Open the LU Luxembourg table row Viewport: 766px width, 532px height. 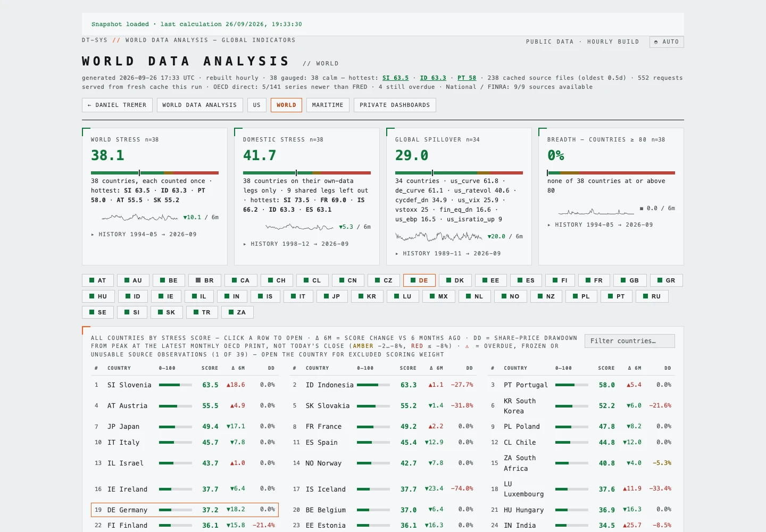click(581, 489)
